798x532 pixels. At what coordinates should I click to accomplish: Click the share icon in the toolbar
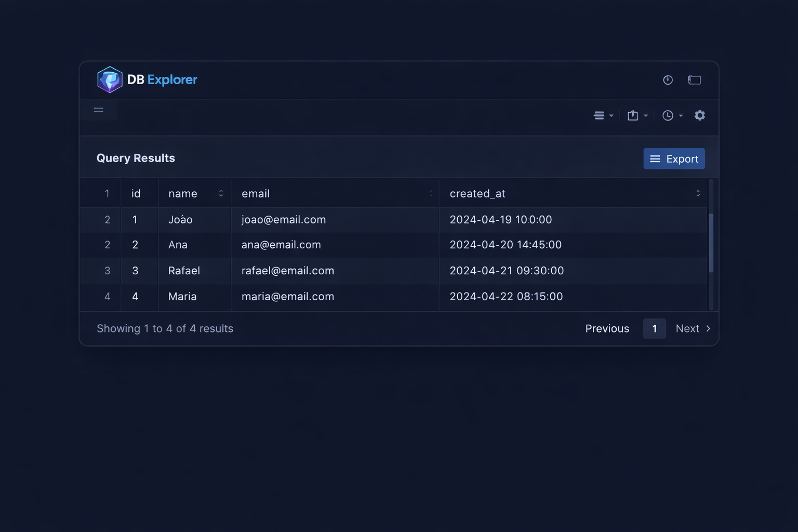(633, 115)
